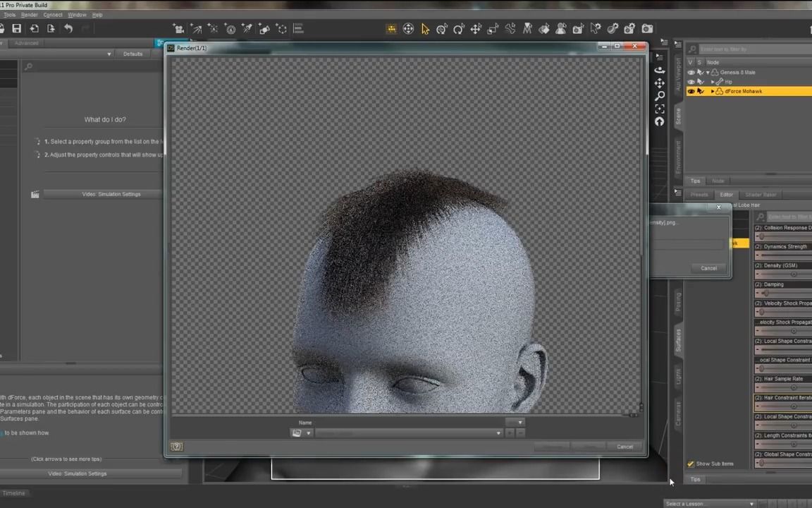Select the ActivePose tool
This screenshot has width=812, height=508.
(510, 28)
